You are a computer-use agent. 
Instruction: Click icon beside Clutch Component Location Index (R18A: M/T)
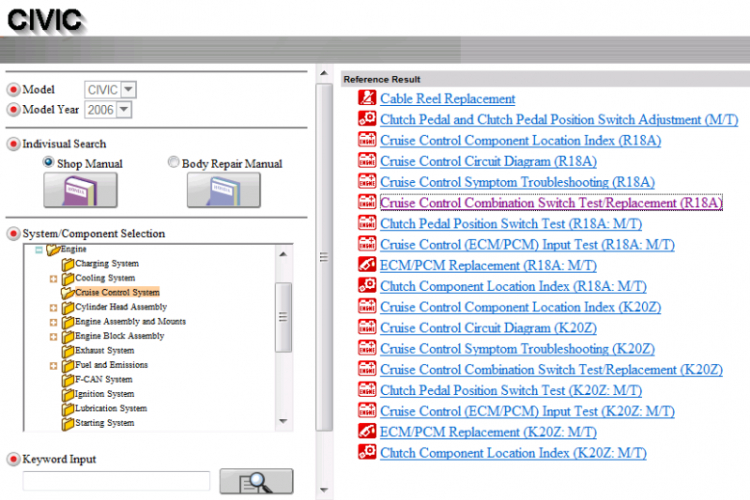367,285
